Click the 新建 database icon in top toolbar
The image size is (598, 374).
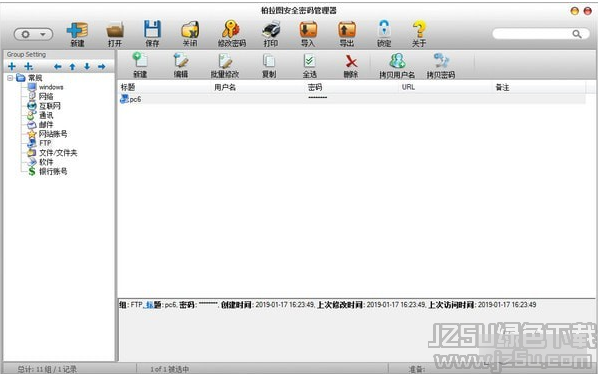[x=77, y=30]
